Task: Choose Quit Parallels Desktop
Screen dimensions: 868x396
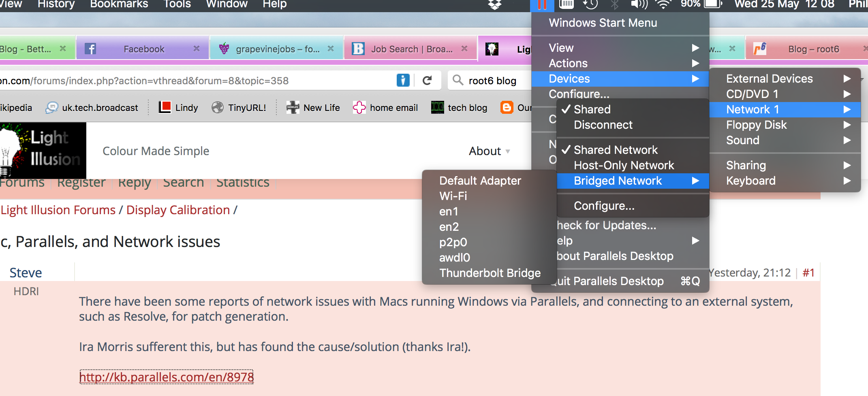Action: click(x=624, y=281)
